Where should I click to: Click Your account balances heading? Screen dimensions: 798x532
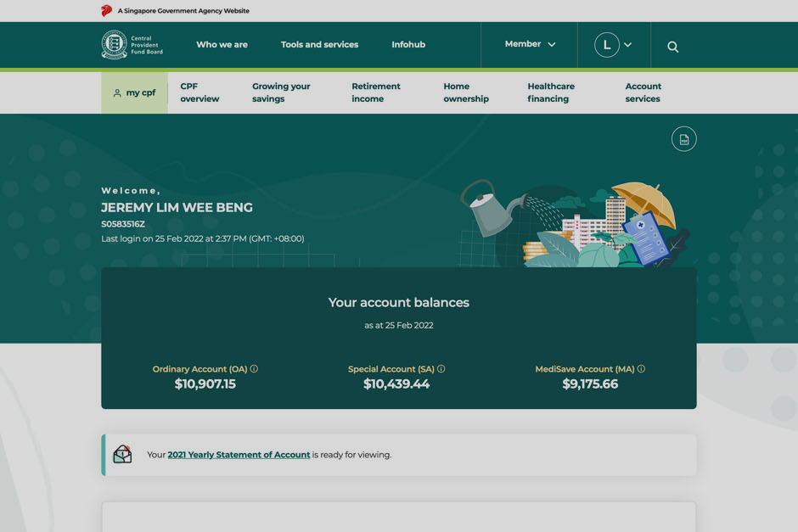click(x=398, y=303)
